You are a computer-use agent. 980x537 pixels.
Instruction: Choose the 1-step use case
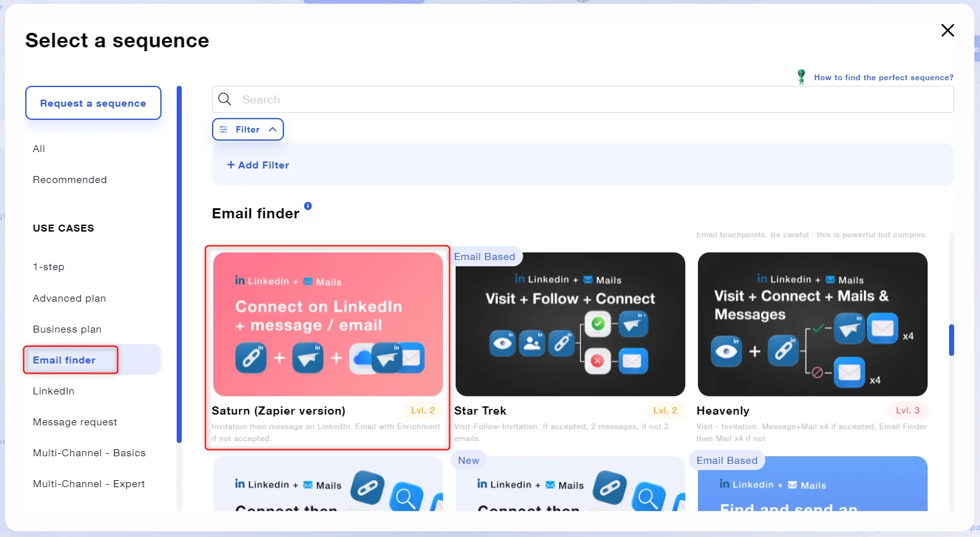coord(49,267)
